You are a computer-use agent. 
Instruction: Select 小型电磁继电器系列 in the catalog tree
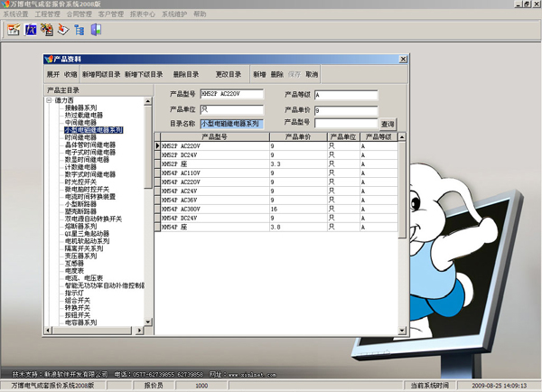coord(93,130)
